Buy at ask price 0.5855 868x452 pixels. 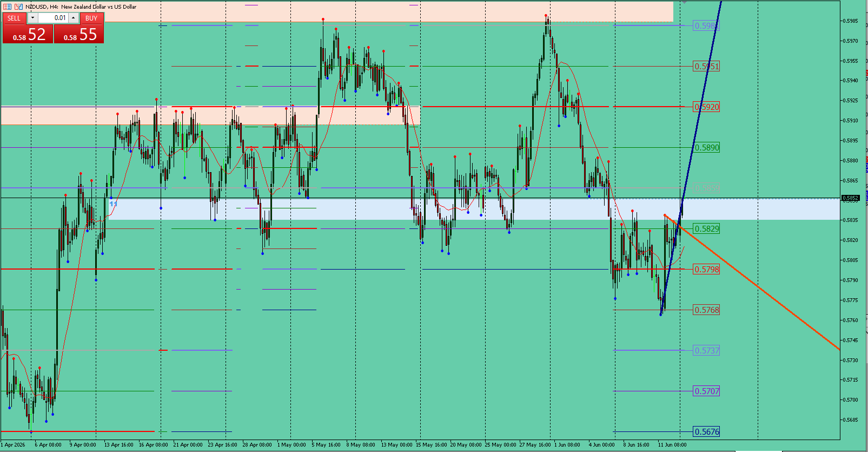click(79, 34)
